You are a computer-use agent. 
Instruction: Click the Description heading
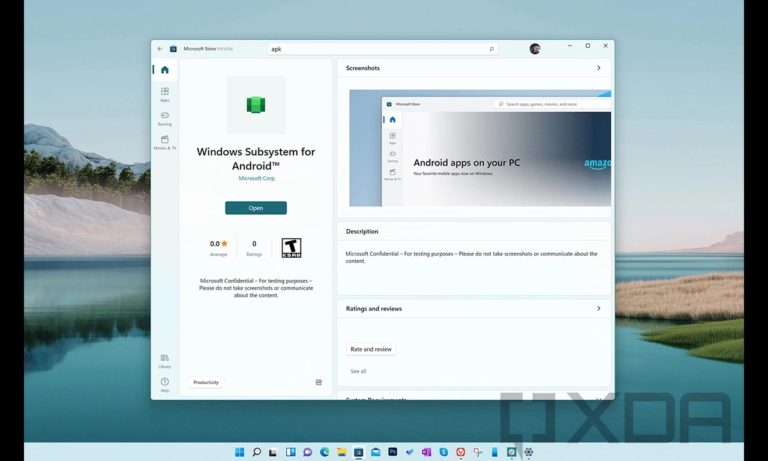[362, 231]
